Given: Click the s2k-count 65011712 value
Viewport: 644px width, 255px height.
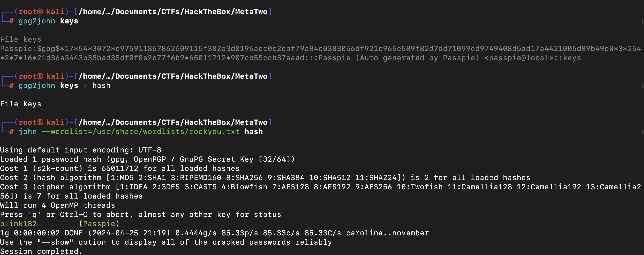Looking at the screenshot, I should click(x=120, y=168).
